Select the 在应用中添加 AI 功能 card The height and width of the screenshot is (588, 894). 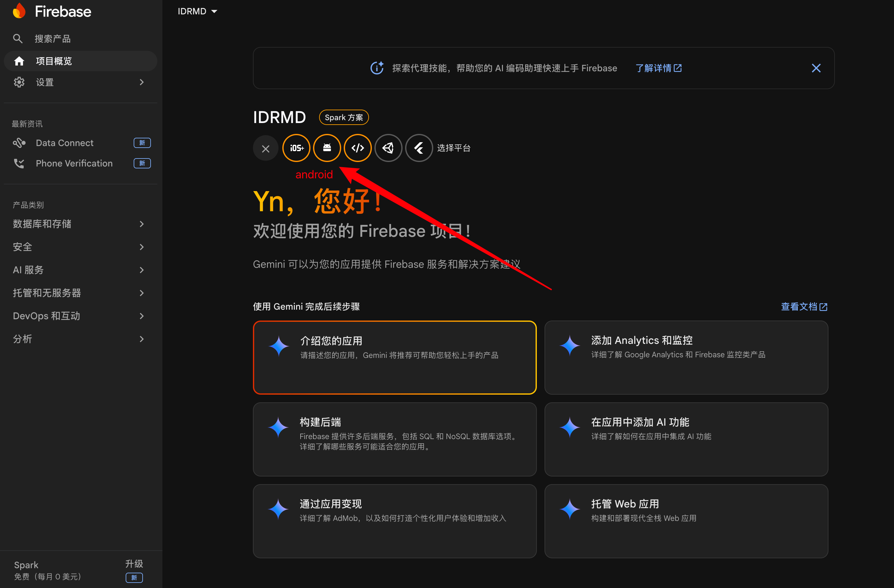686,439
